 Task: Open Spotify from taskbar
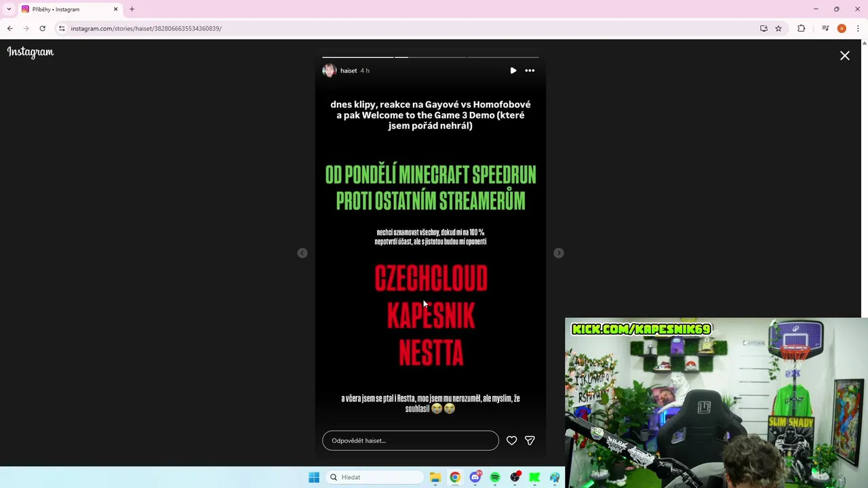[495, 477]
